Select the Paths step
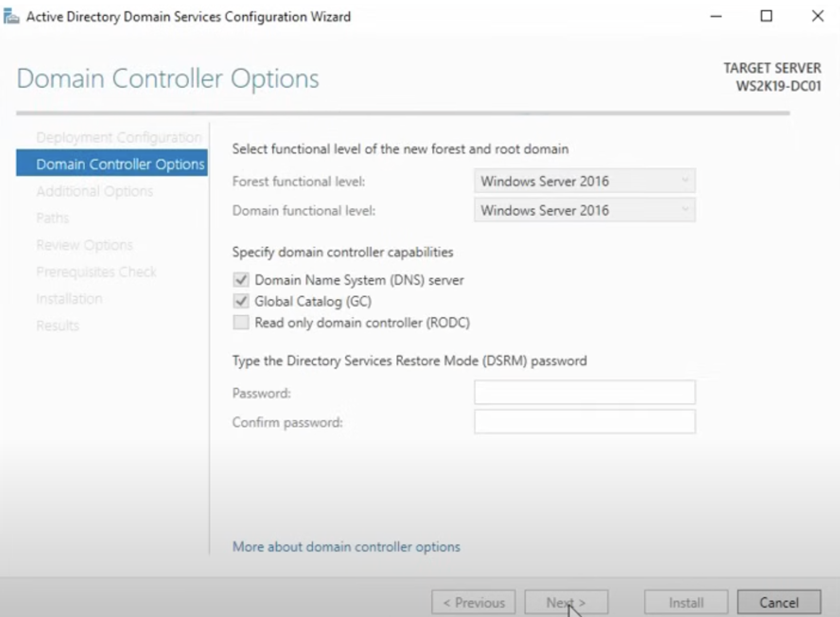Image resolution: width=840 pixels, height=617 pixels. coord(52,218)
